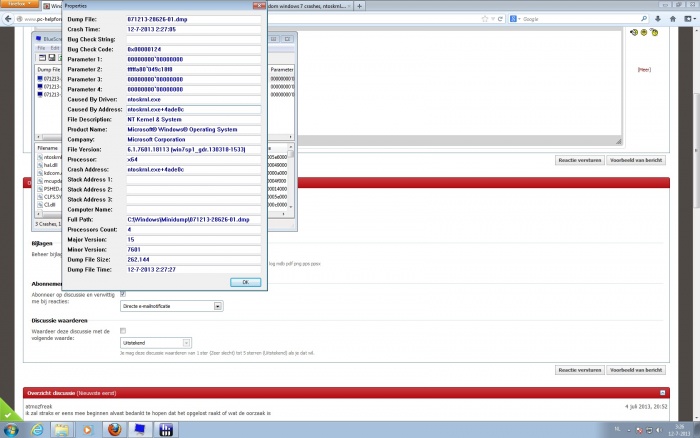Select the second 071213 dump file row

[49, 87]
